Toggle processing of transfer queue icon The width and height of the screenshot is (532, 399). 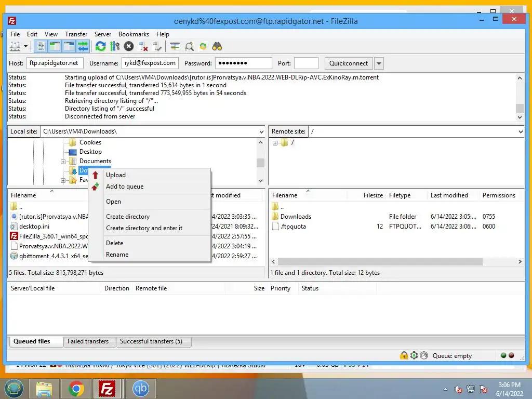tap(115, 46)
